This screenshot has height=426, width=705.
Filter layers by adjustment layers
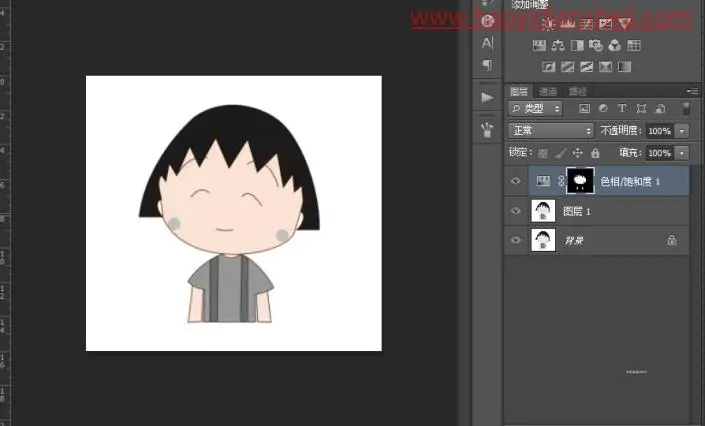[x=603, y=108]
